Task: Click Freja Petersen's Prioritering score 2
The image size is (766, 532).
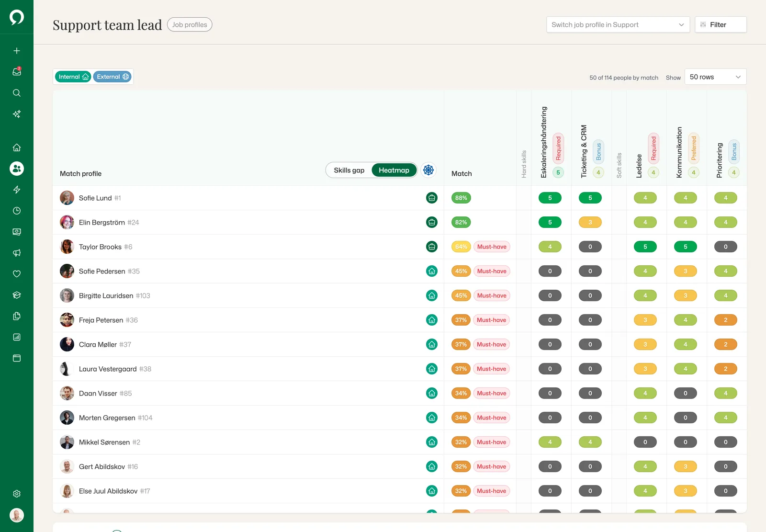Action: pyautogui.click(x=726, y=320)
